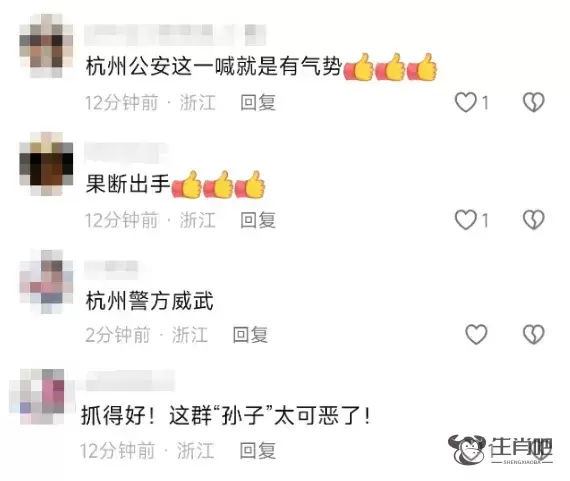Click the 生肖吧 watermark logo
This screenshot has height=481, width=570.
click(501, 450)
